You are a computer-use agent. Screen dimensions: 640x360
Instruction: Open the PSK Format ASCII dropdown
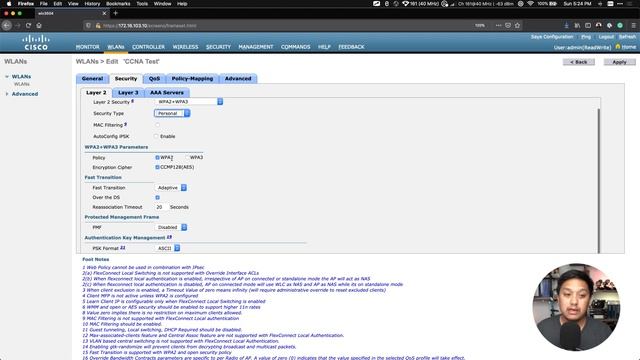click(x=168, y=248)
